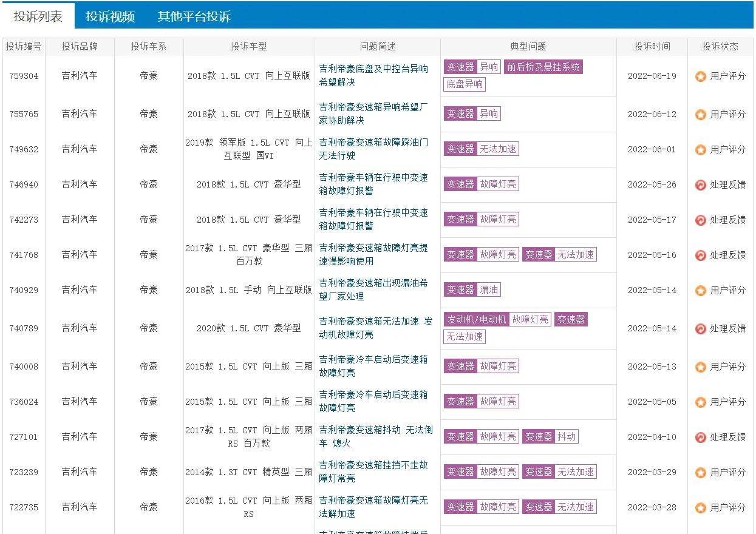Click the red status icon for complaint 741768
Screen dimensions: 756x534
700,255
